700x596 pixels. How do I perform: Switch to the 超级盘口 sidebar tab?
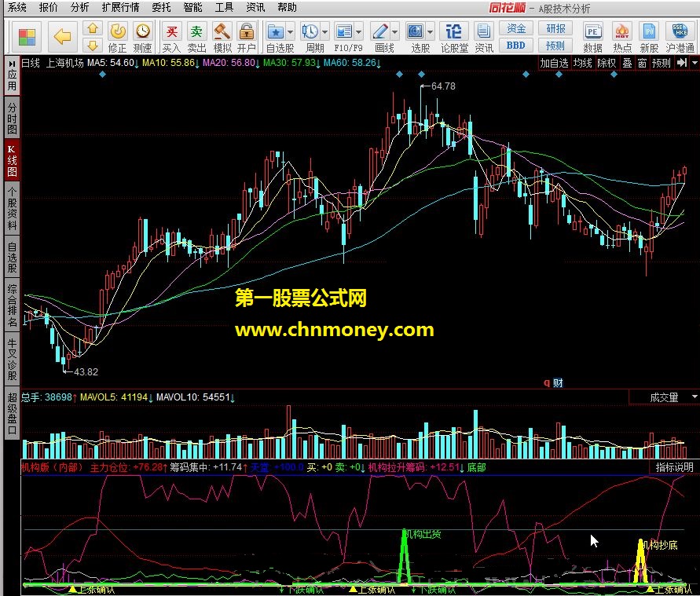(x=12, y=413)
